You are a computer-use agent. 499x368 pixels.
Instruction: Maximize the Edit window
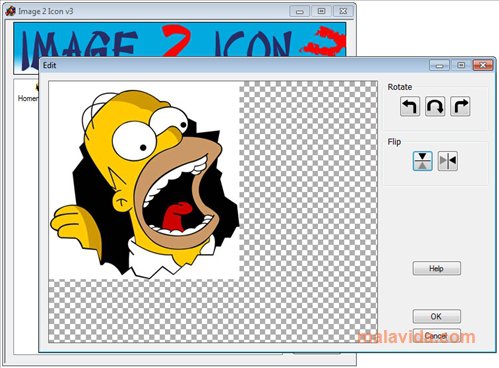[x=461, y=65]
